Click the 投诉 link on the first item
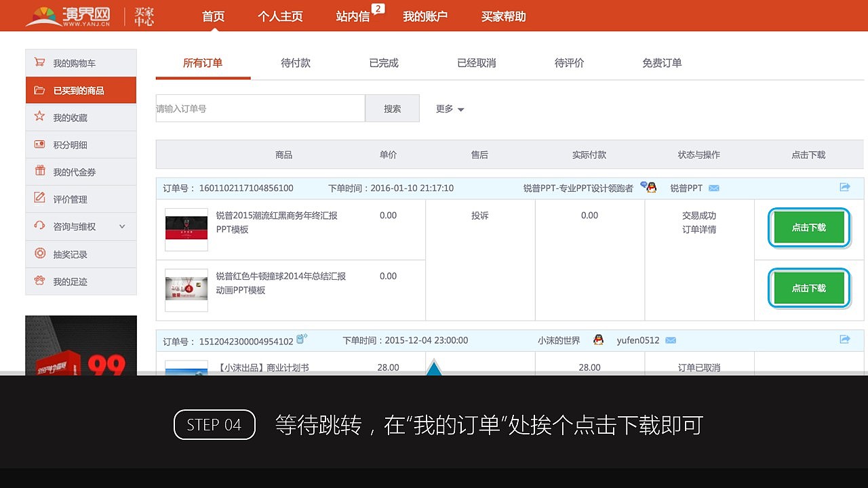 [x=479, y=215]
